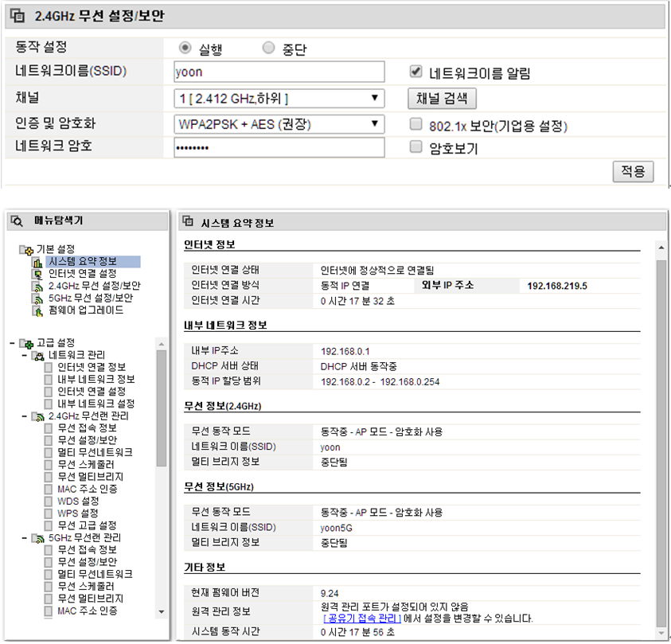
Task: Toggle the 네트워크이름 알림 checkbox
Action: (x=416, y=71)
